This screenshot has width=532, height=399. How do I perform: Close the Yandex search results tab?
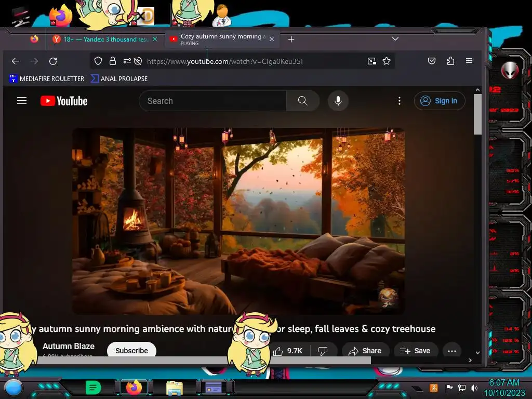click(x=155, y=39)
